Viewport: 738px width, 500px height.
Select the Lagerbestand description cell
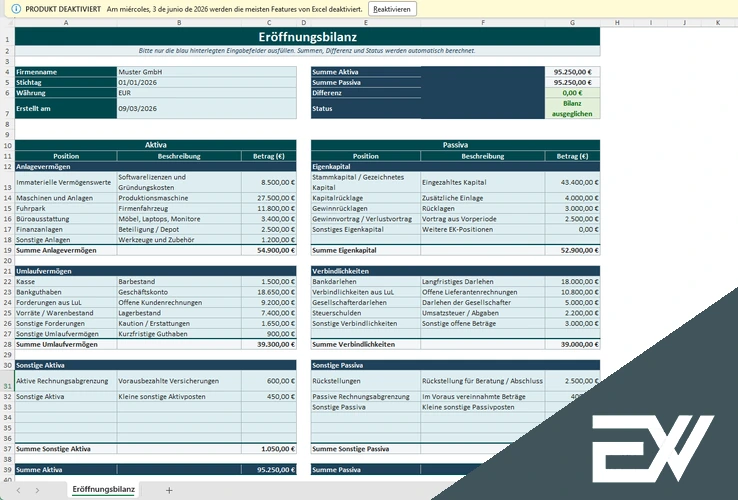pos(179,313)
